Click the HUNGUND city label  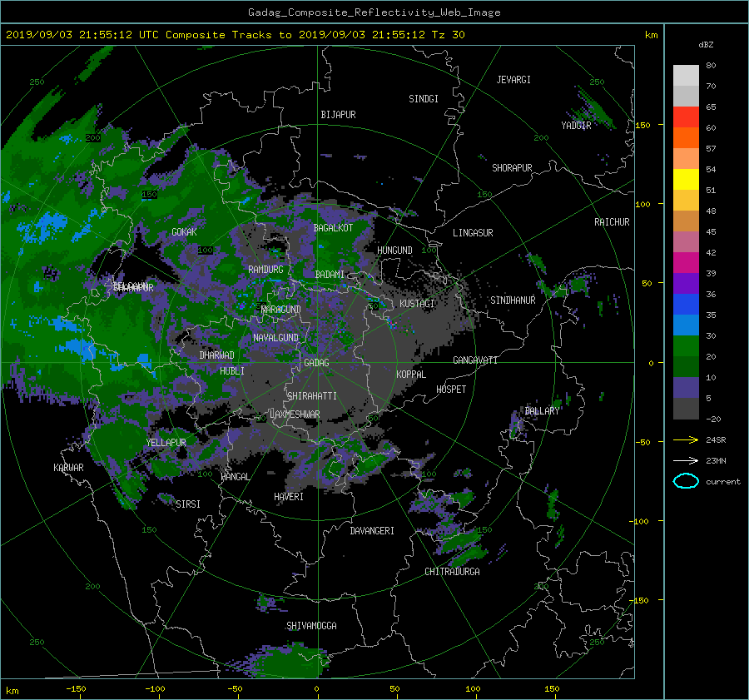click(x=394, y=251)
